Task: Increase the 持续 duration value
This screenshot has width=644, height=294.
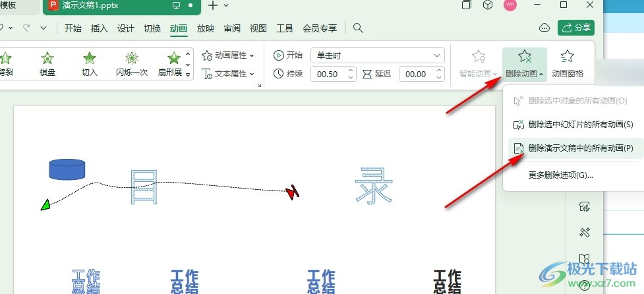Action: (351, 71)
